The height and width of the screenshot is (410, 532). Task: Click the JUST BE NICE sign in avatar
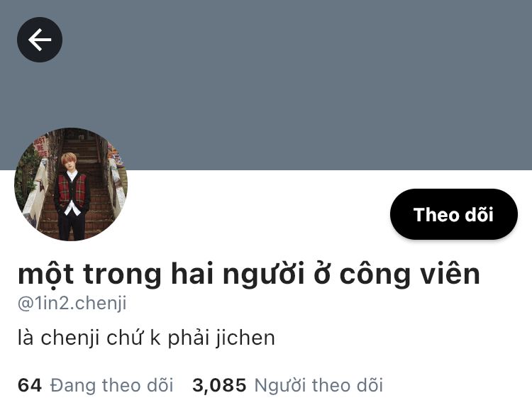point(40,147)
